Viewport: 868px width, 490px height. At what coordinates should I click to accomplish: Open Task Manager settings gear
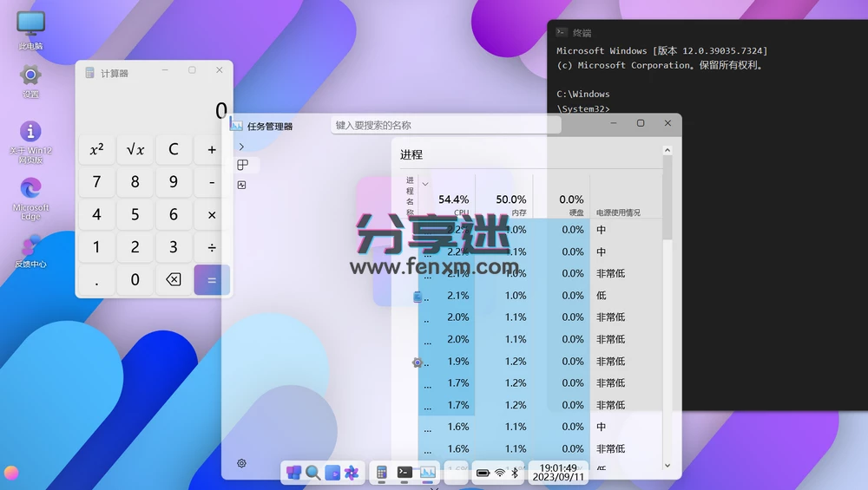point(241,463)
